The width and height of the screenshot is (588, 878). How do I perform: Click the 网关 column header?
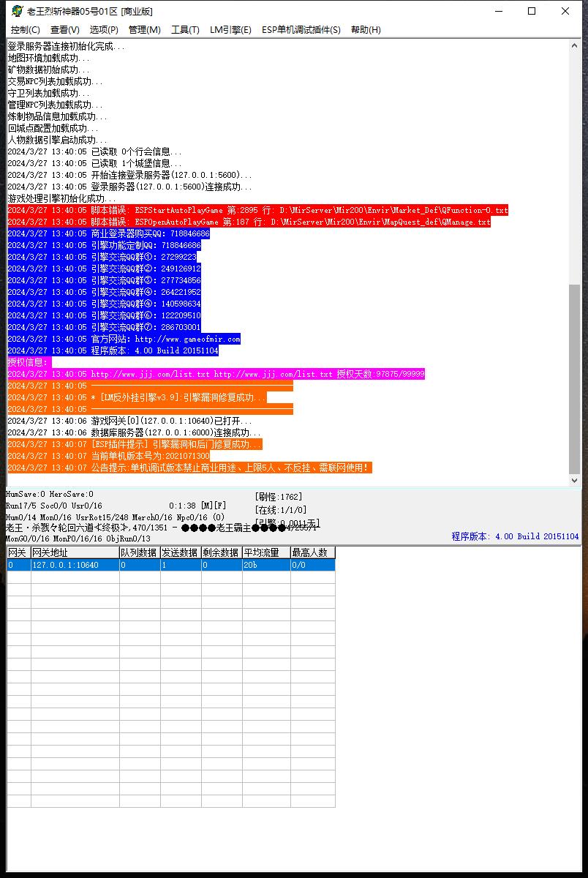pos(19,552)
